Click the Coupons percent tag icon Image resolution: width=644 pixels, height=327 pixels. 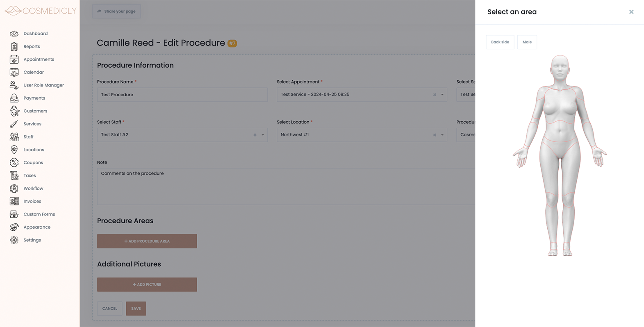[x=14, y=163]
